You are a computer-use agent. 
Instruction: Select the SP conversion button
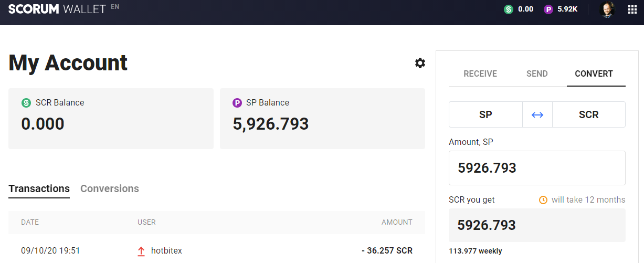tap(485, 114)
